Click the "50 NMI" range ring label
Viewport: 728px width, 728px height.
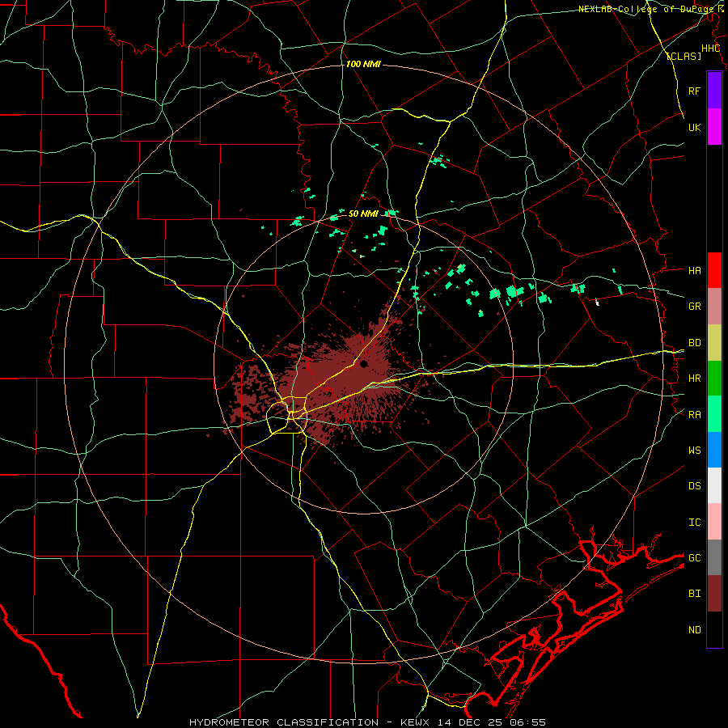point(363,214)
